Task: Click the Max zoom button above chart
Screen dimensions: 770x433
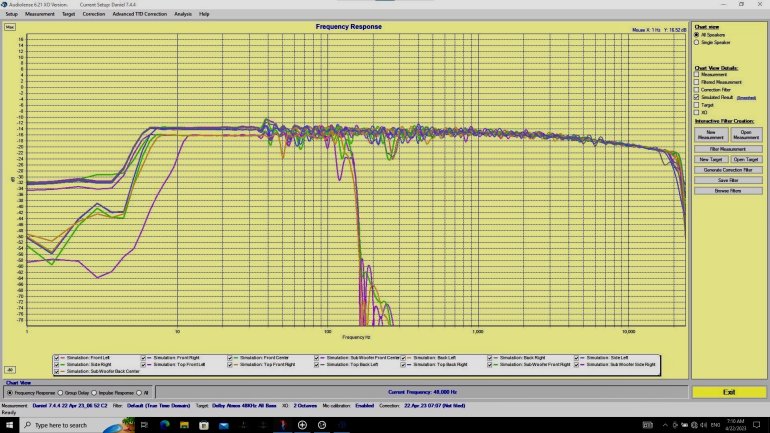Action: pyautogui.click(x=10, y=26)
